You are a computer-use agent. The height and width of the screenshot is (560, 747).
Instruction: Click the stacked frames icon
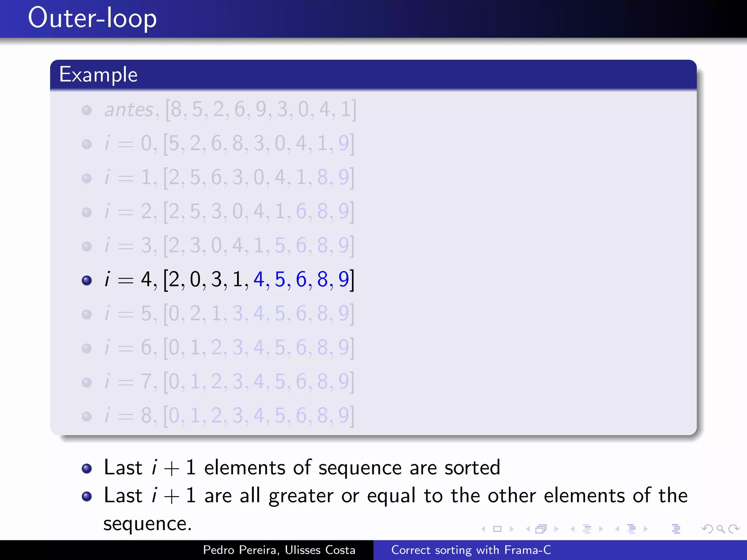coord(541,529)
